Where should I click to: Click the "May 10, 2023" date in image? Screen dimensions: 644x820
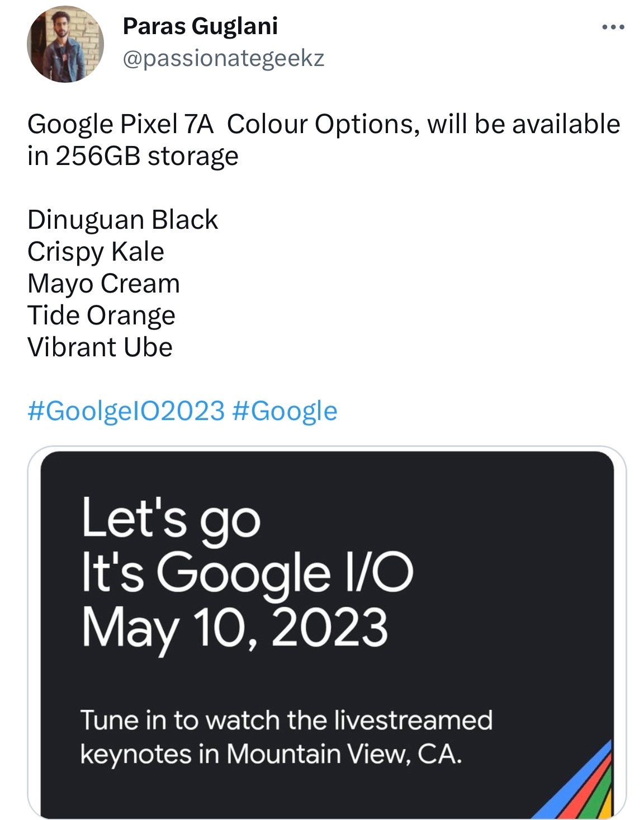click(235, 628)
